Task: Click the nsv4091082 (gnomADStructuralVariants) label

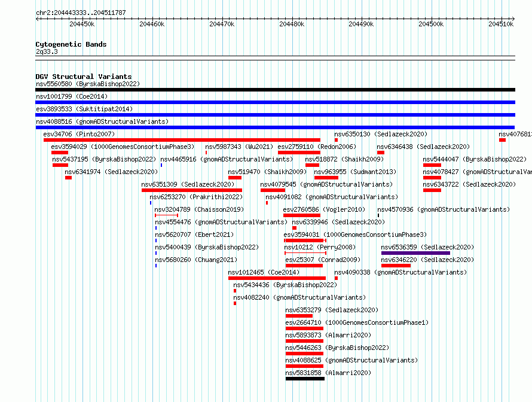Action: point(332,197)
